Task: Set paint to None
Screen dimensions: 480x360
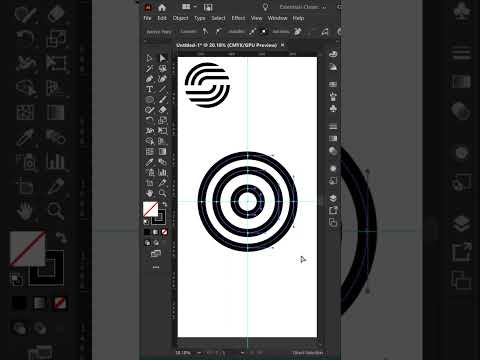Action: coord(164,232)
